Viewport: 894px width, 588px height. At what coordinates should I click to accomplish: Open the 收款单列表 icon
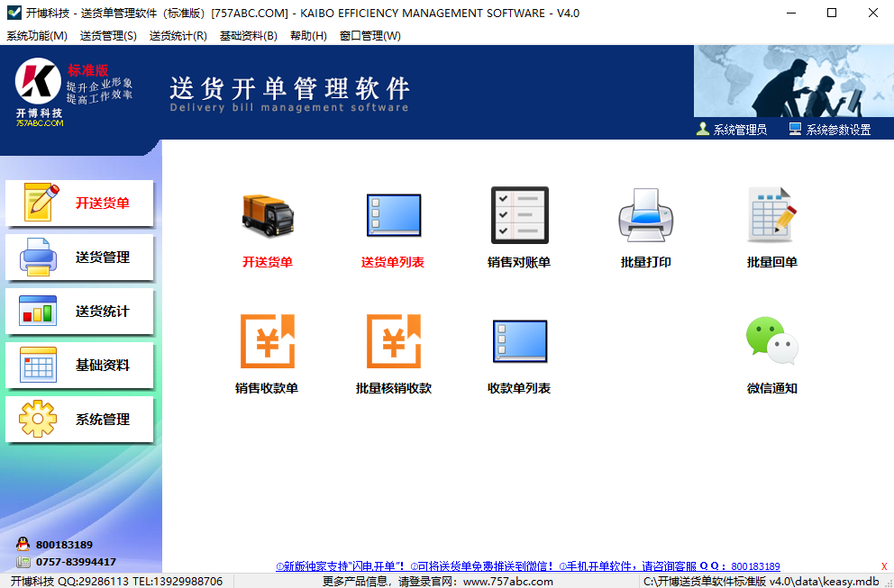click(519, 342)
